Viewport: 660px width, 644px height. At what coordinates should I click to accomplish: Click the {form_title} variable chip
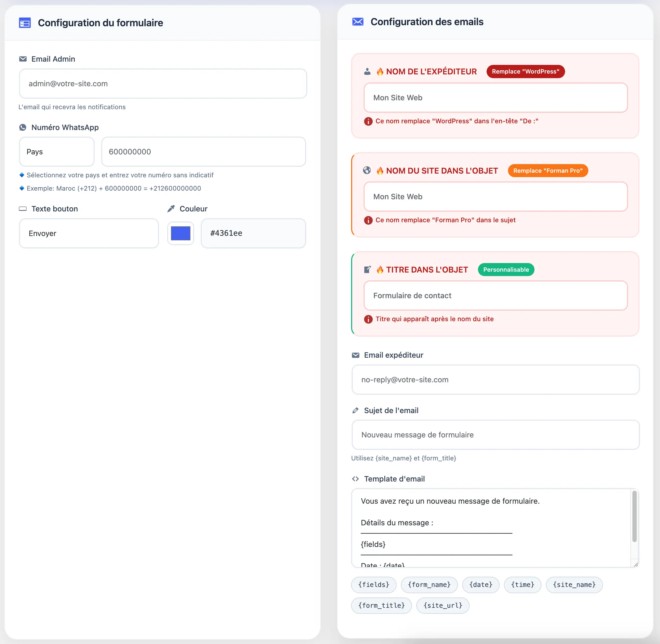(x=381, y=605)
